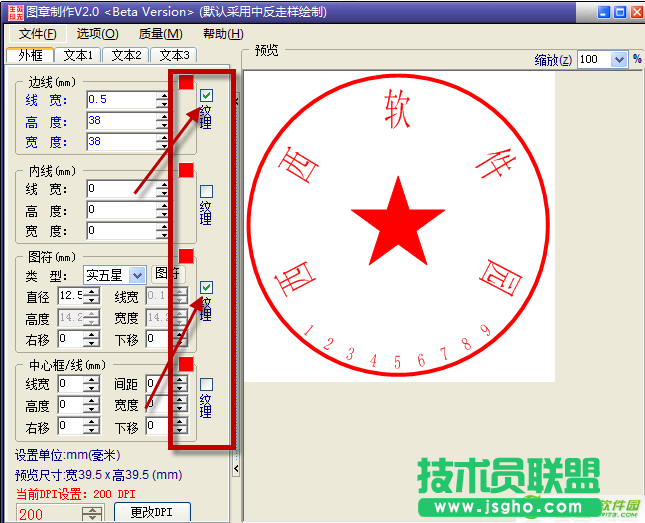645x523 pixels.
Task: Click the 中心框 下移 spinner arrows
Action: (180, 426)
